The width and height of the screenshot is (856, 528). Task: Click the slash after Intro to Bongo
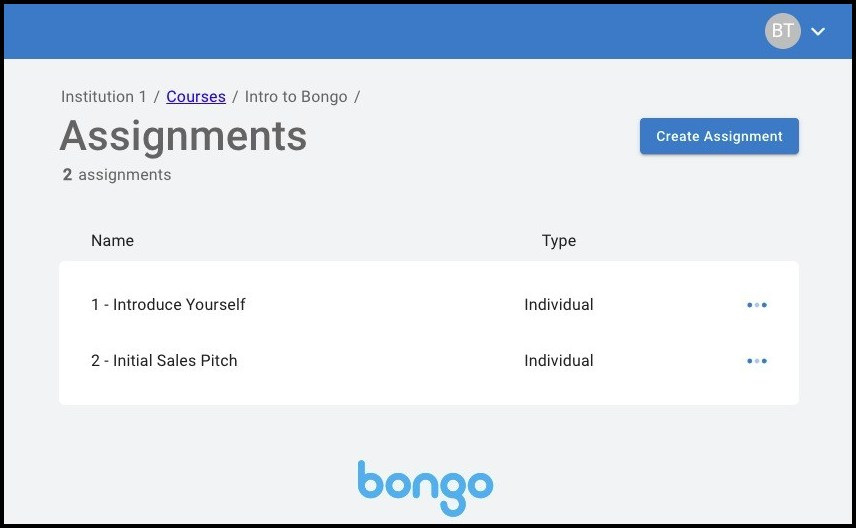coord(357,97)
